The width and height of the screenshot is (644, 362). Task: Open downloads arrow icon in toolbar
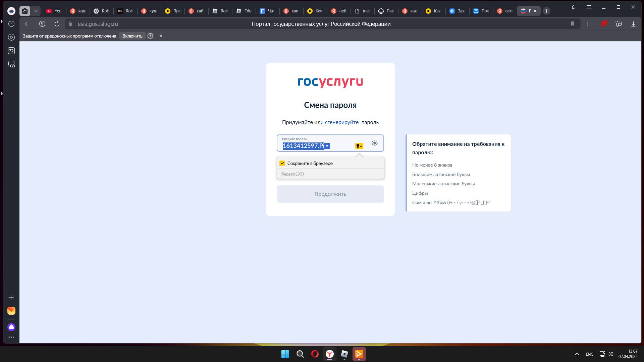click(x=633, y=24)
